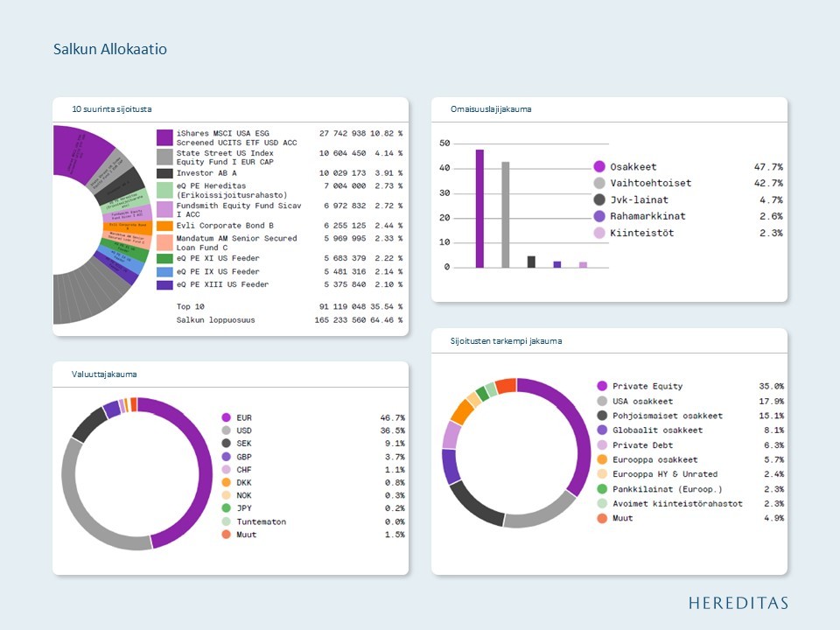Click the '46.7%' EUR percentage

[392, 417]
